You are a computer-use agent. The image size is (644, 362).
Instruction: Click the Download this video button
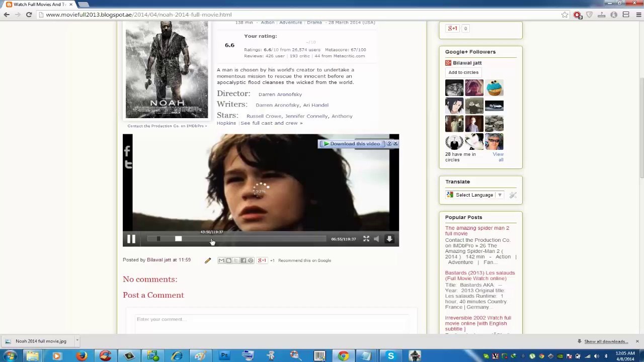pos(351,144)
